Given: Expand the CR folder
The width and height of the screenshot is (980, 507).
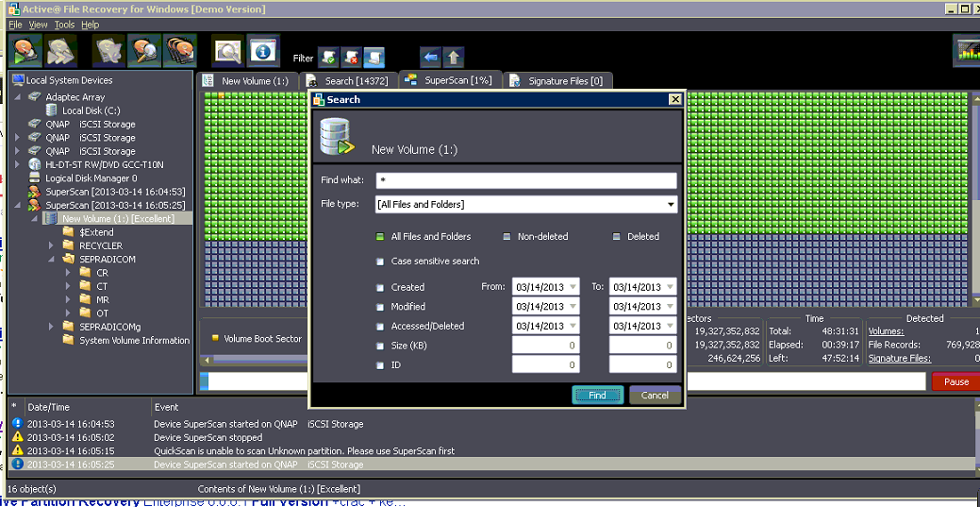Looking at the screenshot, I should pos(68,273).
